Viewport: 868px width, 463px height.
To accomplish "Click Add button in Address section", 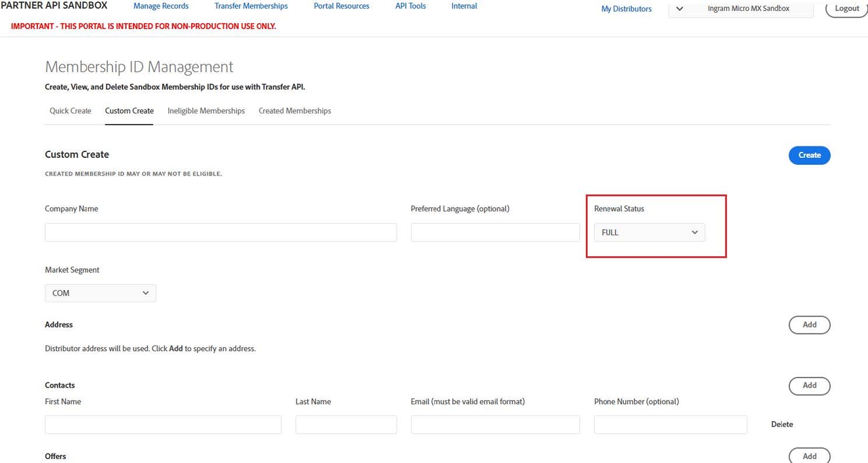I will click(x=810, y=325).
